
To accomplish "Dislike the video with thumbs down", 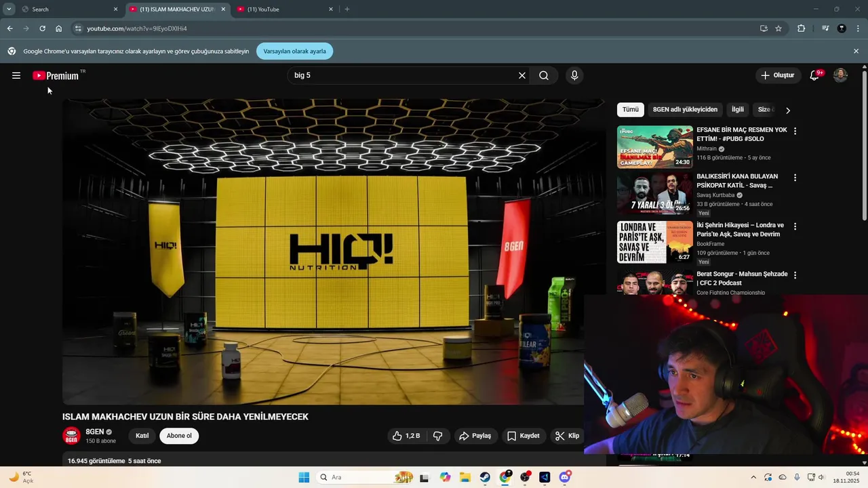I will pyautogui.click(x=438, y=436).
